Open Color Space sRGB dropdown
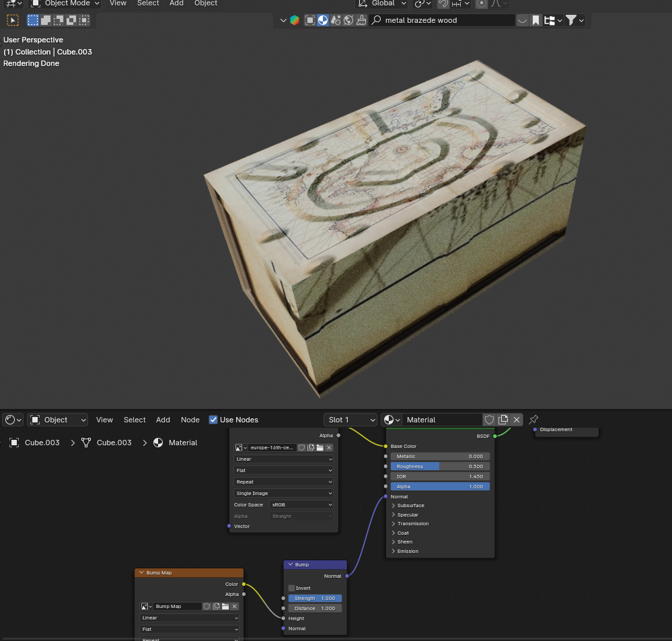The height and width of the screenshot is (641, 672). coord(301,504)
